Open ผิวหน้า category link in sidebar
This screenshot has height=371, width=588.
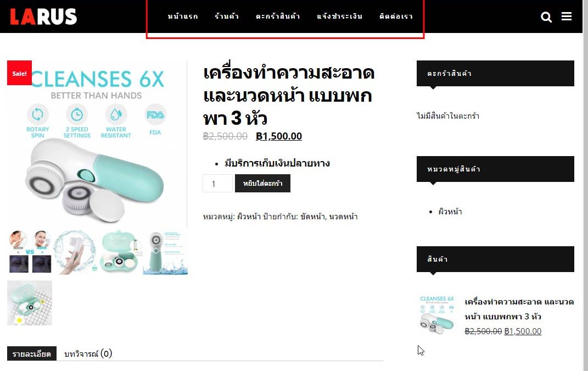tap(450, 212)
